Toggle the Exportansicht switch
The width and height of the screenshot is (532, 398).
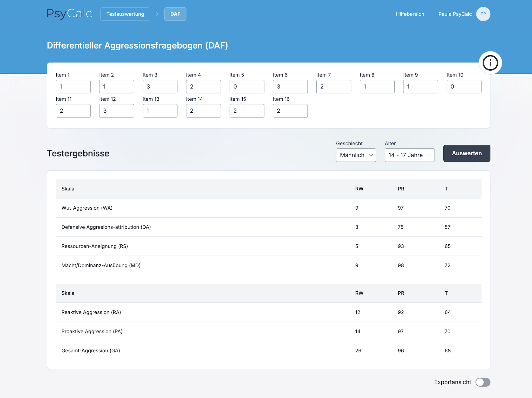pos(483,382)
